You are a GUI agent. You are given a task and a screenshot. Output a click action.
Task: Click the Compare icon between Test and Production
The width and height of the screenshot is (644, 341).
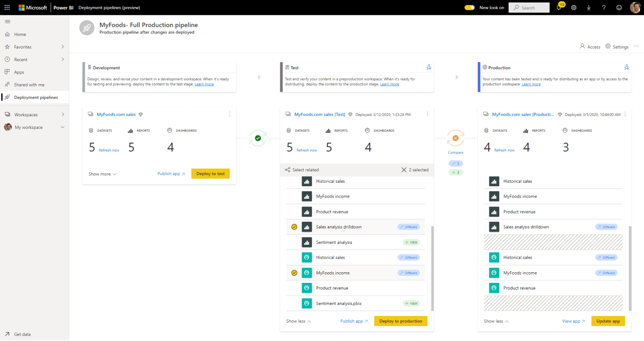pos(455,138)
